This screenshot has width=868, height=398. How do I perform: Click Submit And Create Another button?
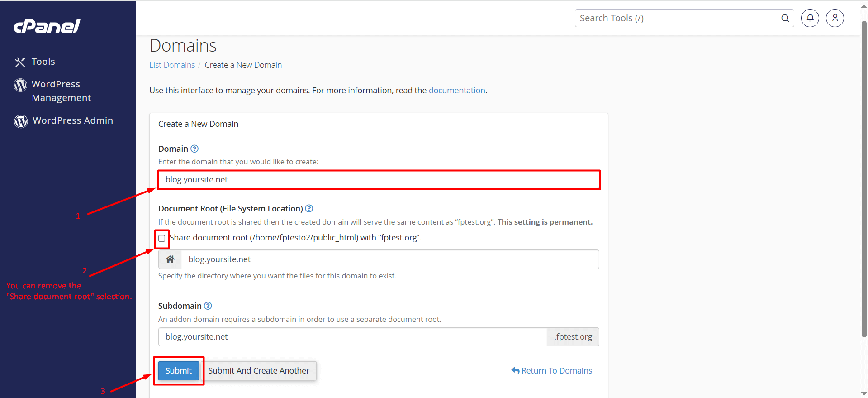(259, 371)
